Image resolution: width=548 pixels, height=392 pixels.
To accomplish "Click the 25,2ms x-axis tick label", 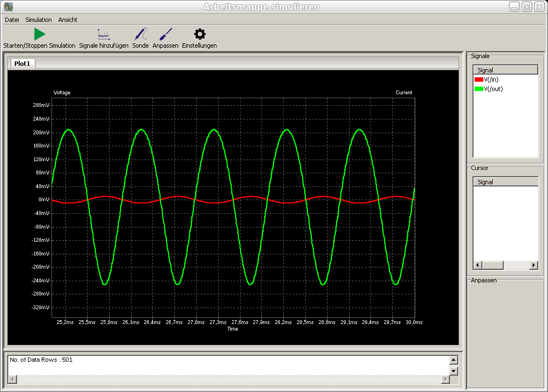I will [x=65, y=322].
